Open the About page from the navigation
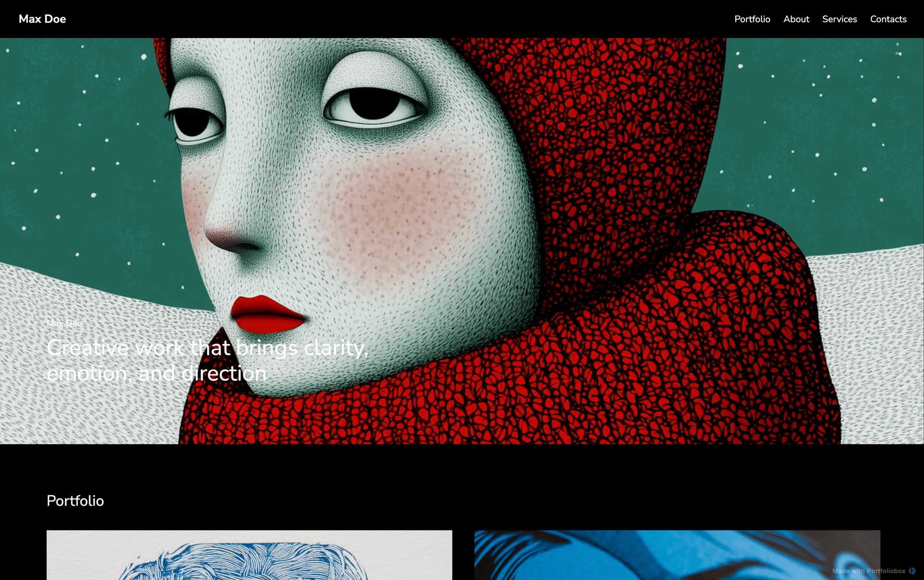 pyautogui.click(x=796, y=19)
